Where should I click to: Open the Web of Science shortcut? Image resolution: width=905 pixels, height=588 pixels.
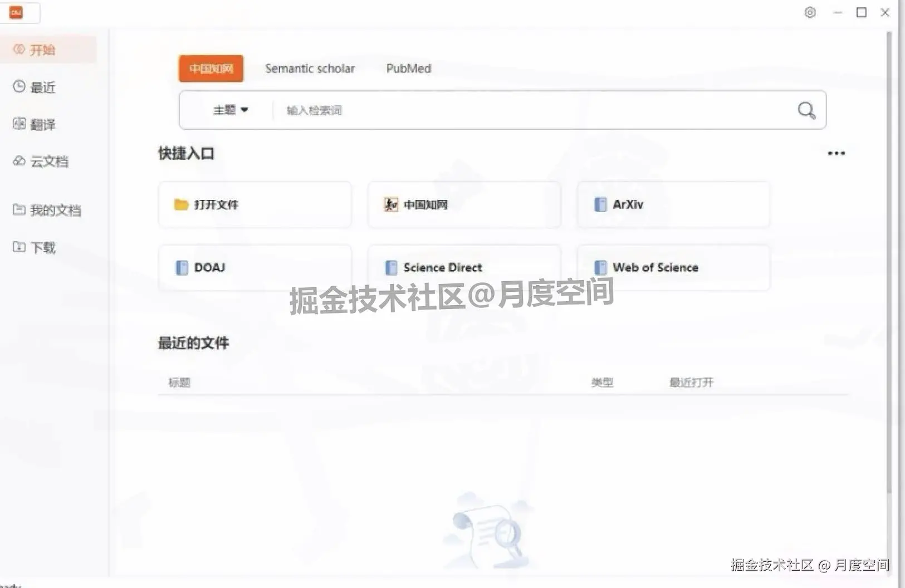point(673,268)
